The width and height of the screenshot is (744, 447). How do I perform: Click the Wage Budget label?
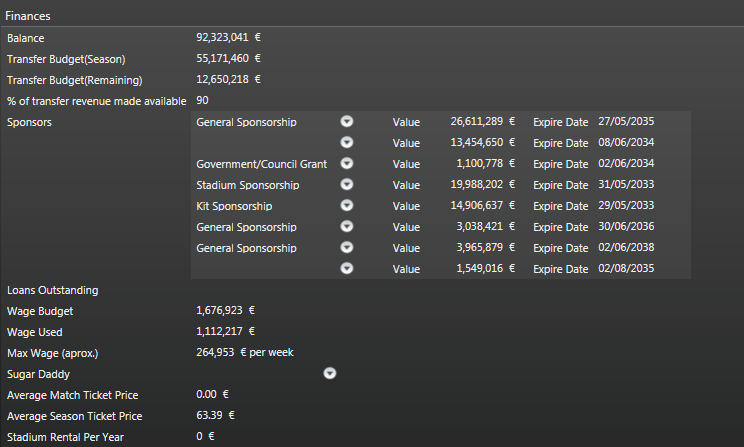[40, 311]
